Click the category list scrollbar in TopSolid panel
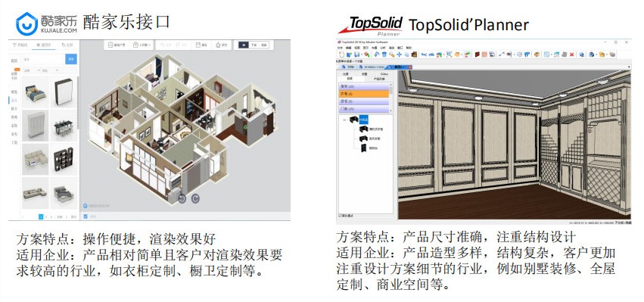 tap(391, 98)
